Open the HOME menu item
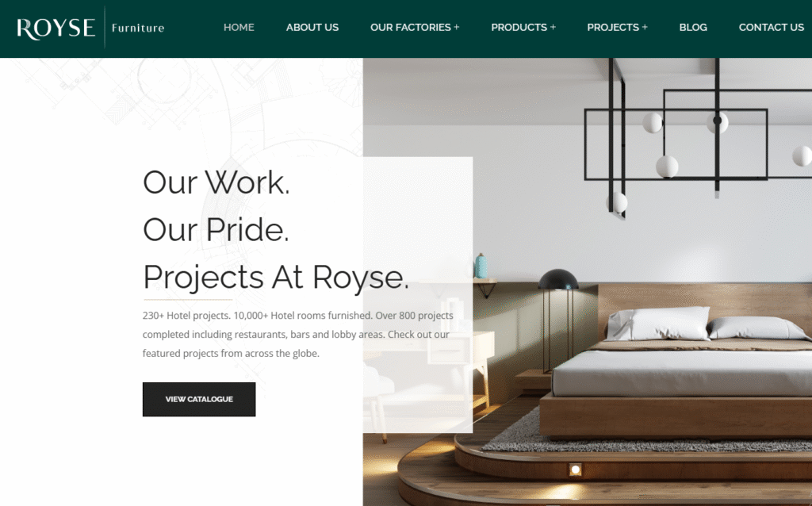Viewport: 812px width, 506px height. 239,28
